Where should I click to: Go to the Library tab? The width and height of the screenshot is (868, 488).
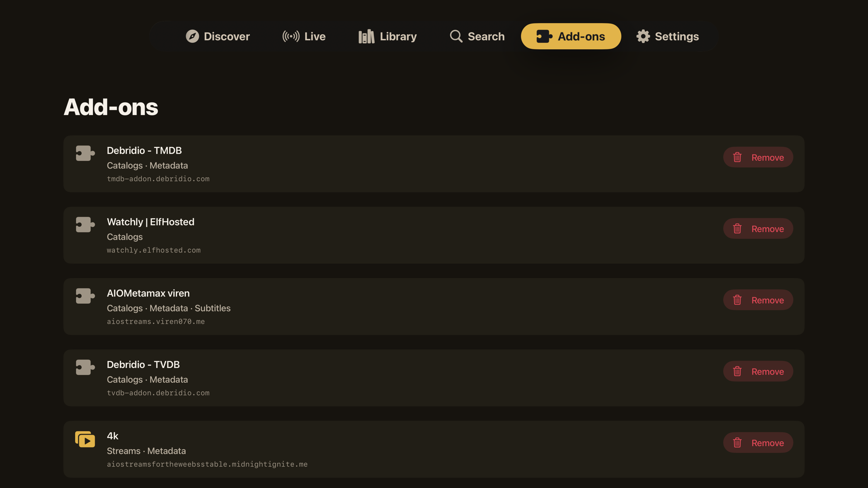coord(387,36)
